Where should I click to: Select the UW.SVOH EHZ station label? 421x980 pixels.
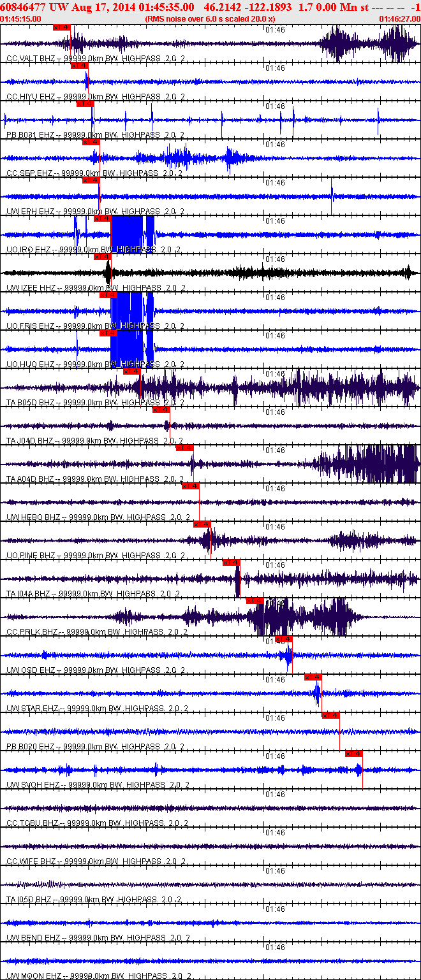pyautogui.click(x=33, y=785)
